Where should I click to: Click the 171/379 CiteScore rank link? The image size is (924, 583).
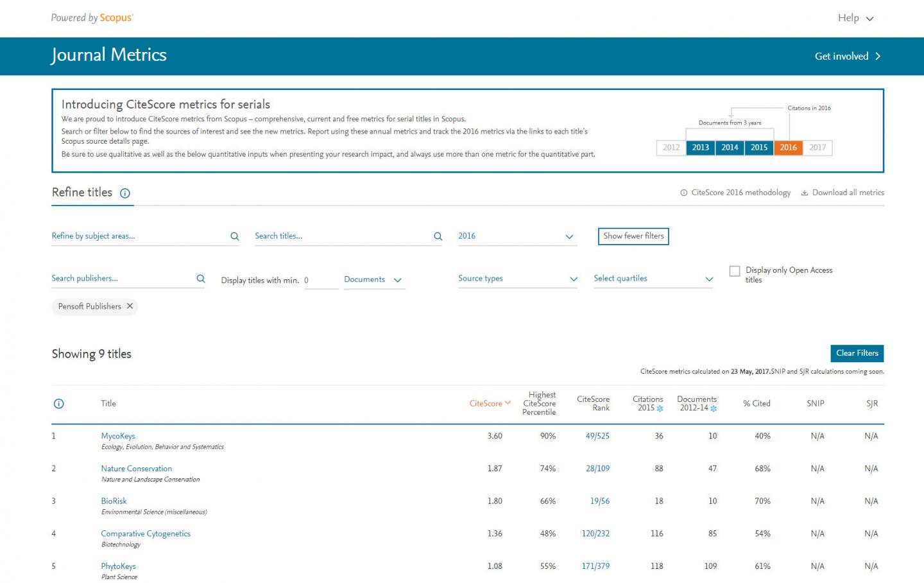pos(595,566)
